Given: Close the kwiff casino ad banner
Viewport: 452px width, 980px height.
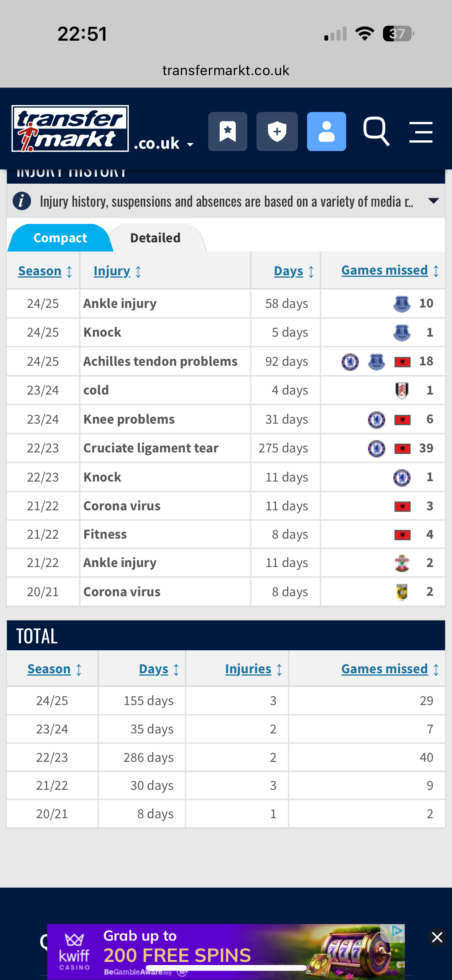Looking at the screenshot, I should [x=437, y=937].
